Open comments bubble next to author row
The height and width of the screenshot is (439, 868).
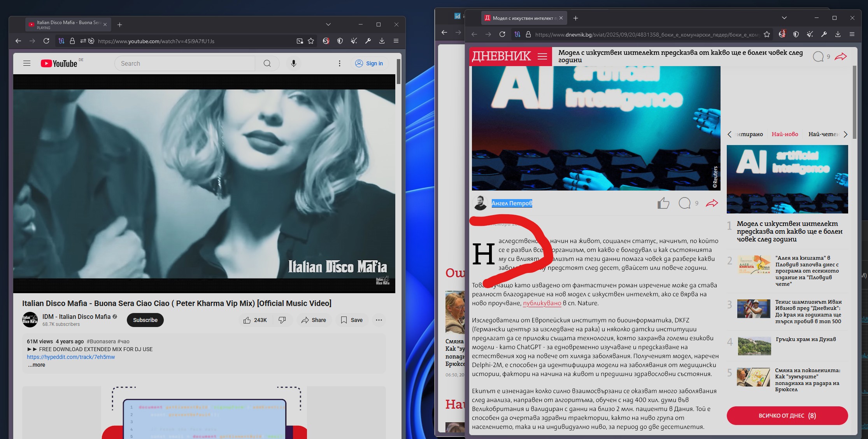point(685,203)
